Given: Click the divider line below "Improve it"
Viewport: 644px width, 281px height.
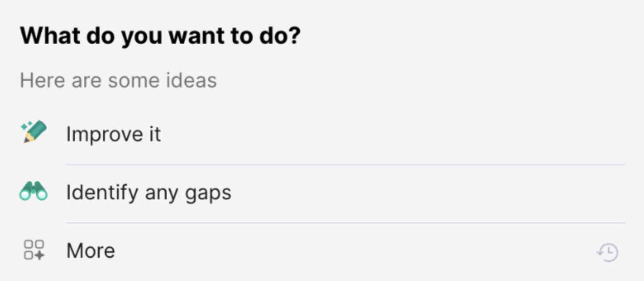Looking at the screenshot, I should [x=344, y=164].
